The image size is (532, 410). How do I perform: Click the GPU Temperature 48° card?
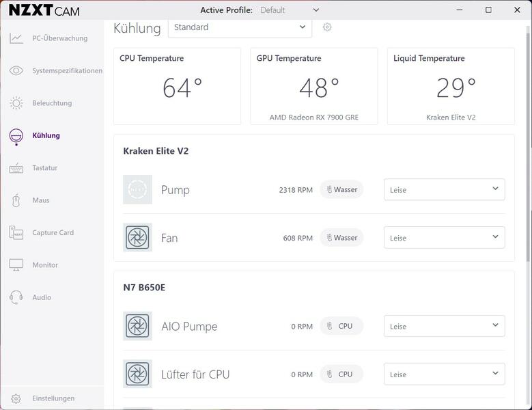(x=314, y=86)
